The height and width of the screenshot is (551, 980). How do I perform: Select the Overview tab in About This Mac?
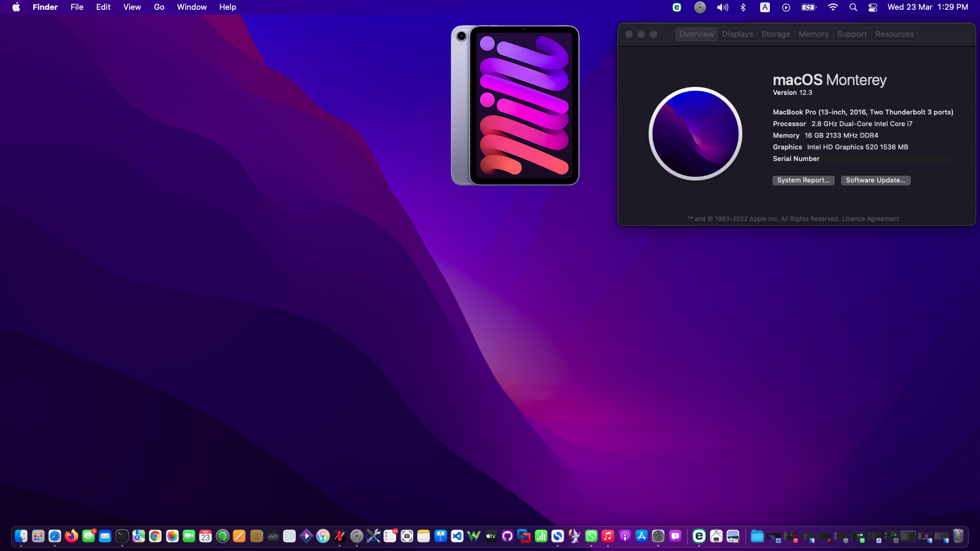click(696, 34)
